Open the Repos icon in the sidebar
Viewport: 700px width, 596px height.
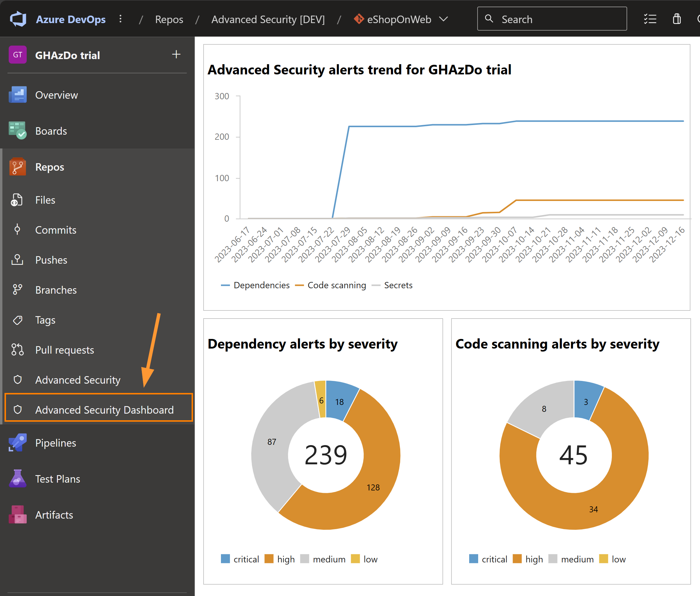click(18, 166)
